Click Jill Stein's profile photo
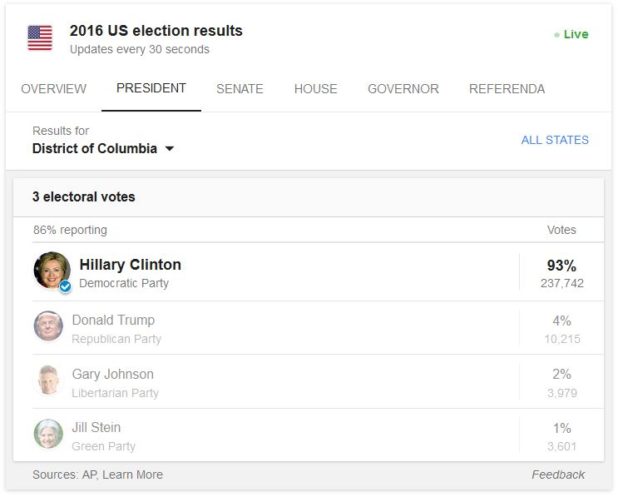The width and height of the screenshot is (618, 497). 48,434
